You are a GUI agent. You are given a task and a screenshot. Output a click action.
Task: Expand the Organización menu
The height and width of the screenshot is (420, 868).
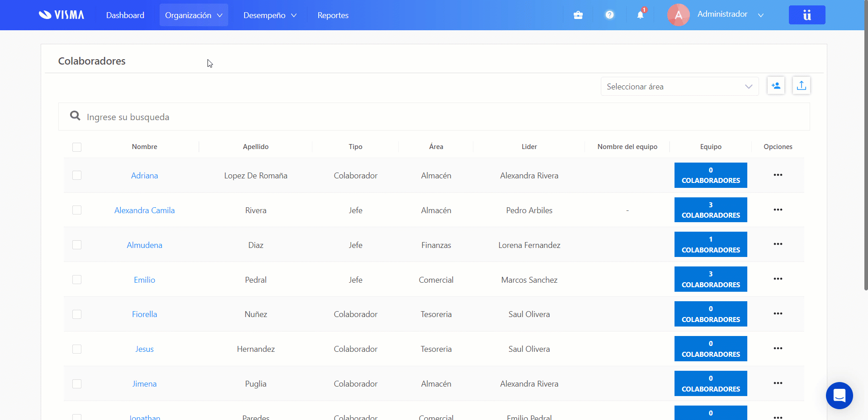tap(193, 15)
